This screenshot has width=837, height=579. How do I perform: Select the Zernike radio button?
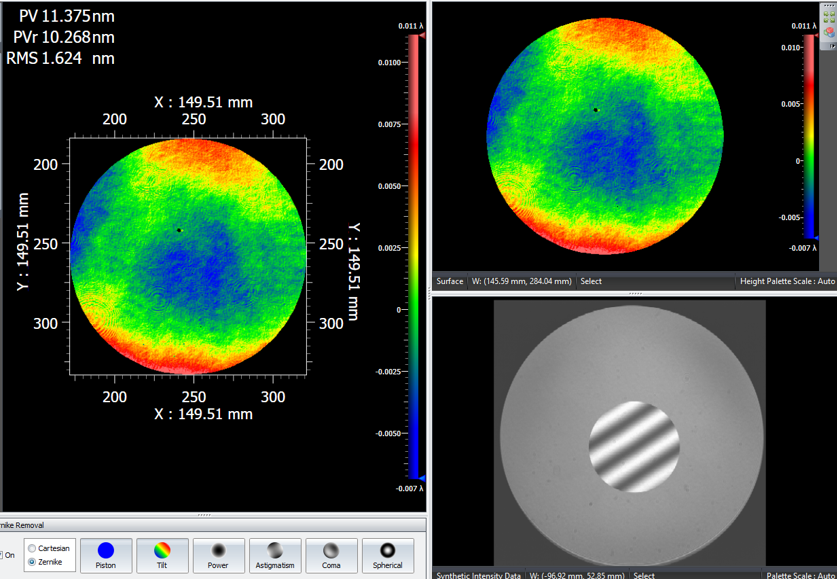pos(33,562)
